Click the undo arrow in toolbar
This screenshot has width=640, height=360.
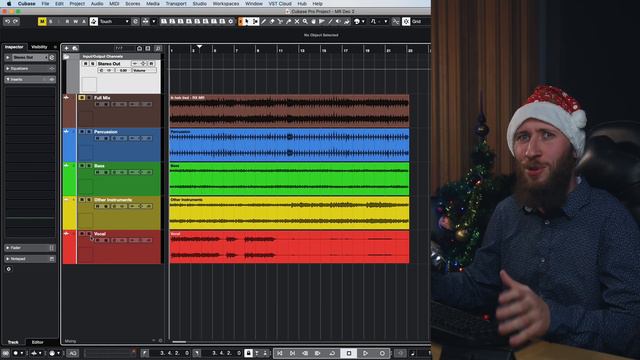[7, 21]
